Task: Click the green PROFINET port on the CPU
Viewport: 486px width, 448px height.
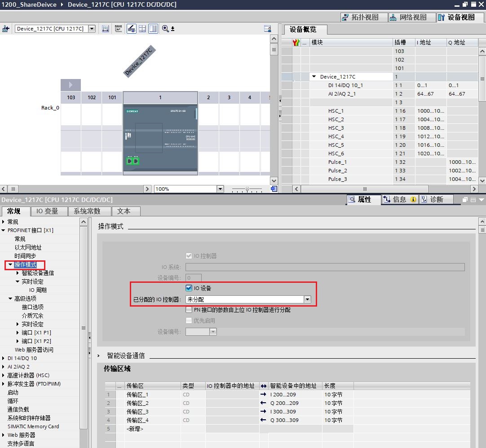Action: point(133,161)
